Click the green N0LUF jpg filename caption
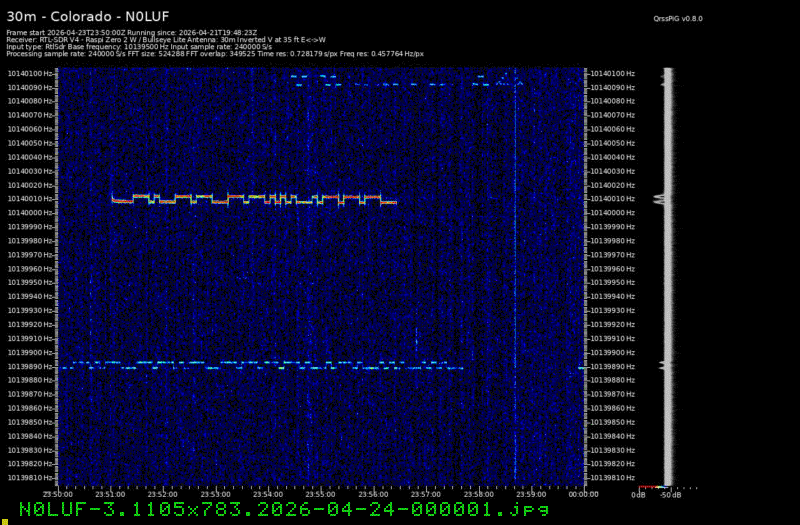 284,510
